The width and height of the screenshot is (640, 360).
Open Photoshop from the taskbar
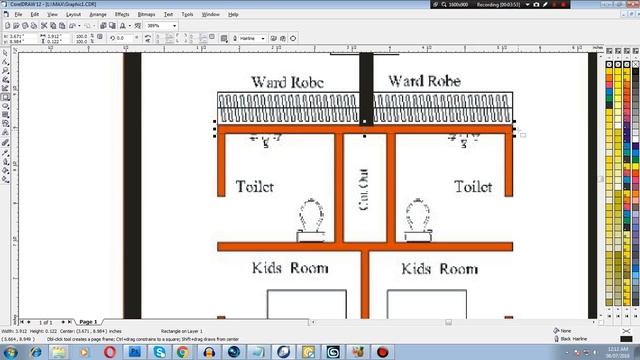tap(134, 352)
